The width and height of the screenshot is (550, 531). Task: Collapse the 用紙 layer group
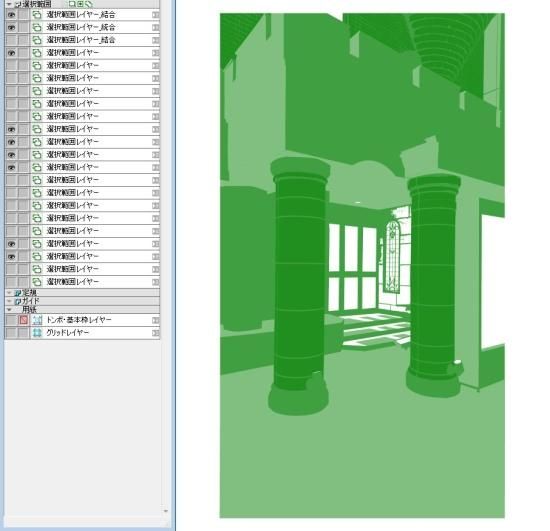click(x=9, y=310)
